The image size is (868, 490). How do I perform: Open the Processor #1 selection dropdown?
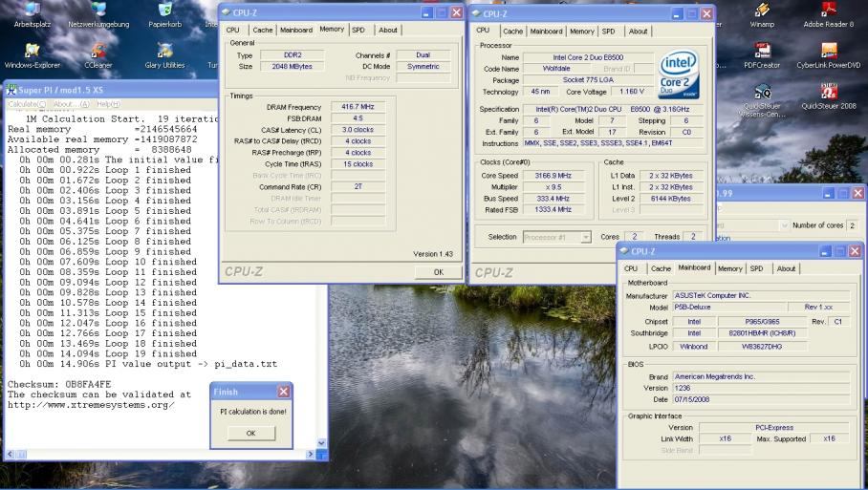tap(586, 237)
